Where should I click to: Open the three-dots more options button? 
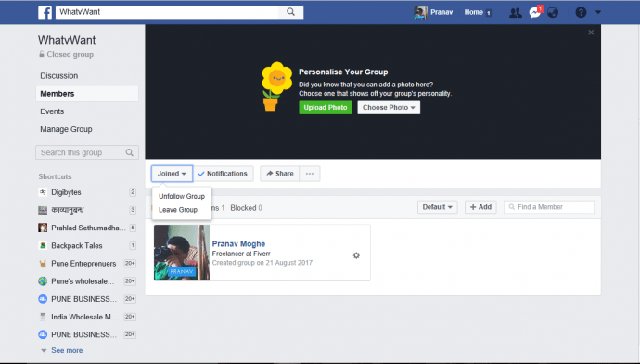coord(310,173)
